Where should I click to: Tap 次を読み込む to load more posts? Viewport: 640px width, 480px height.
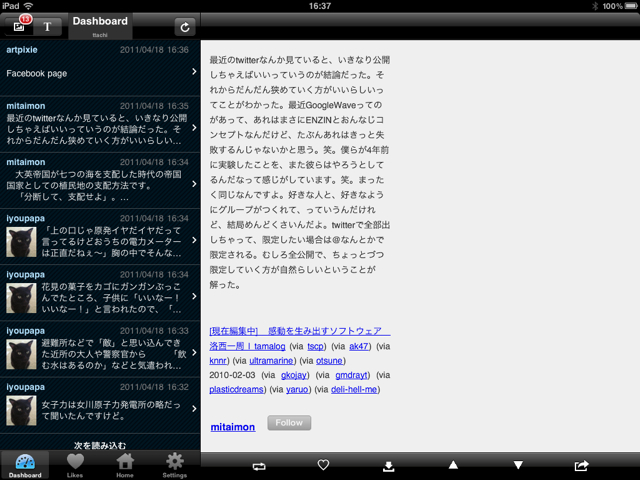coord(100,444)
